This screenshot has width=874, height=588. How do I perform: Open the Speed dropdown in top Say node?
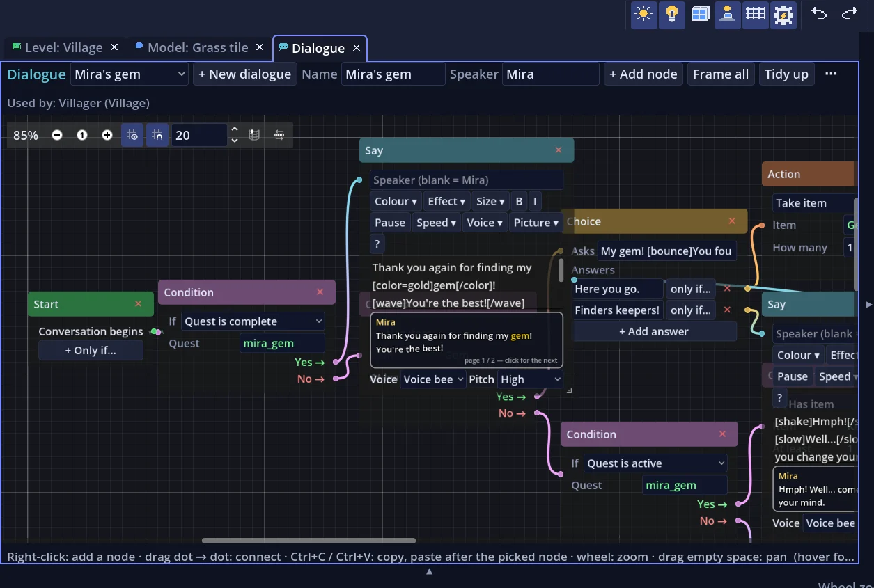coord(436,223)
